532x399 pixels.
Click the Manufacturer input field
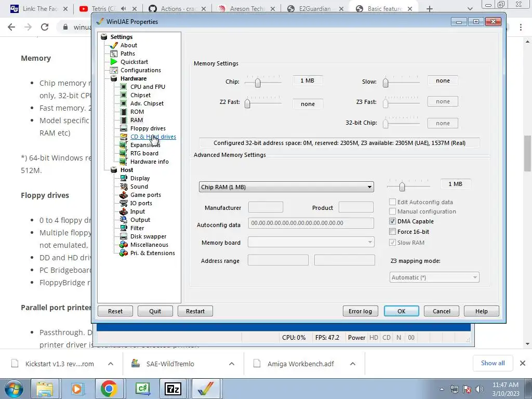point(265,207)
